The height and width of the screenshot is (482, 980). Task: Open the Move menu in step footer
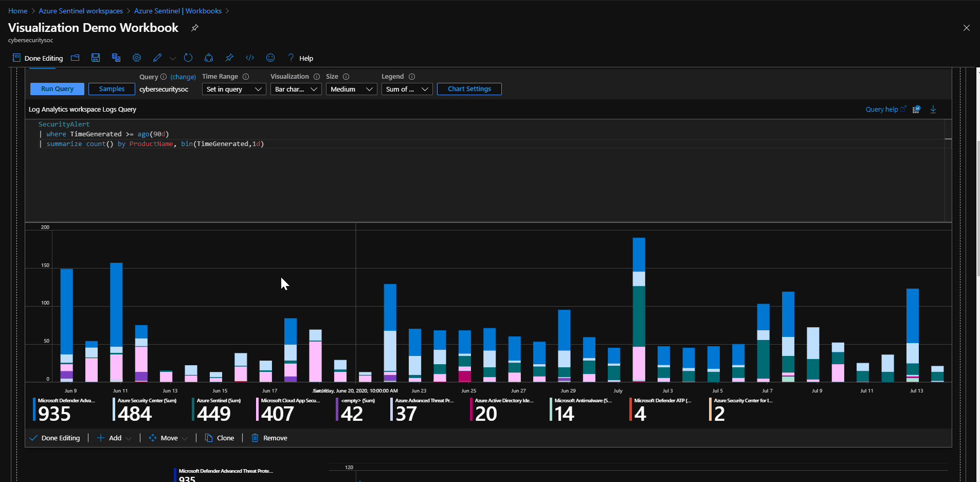click(169, 438)
